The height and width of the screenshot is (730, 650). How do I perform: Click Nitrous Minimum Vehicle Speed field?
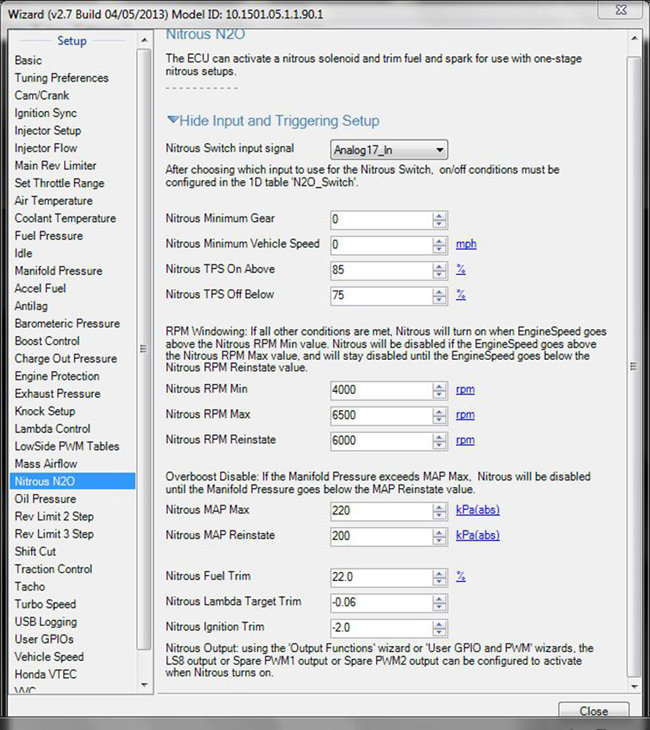pyautogui.click(x=382, y=245)
